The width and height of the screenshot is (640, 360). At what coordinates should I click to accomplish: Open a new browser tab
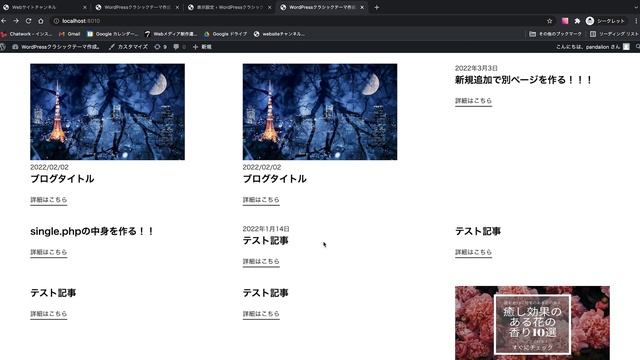376,7
